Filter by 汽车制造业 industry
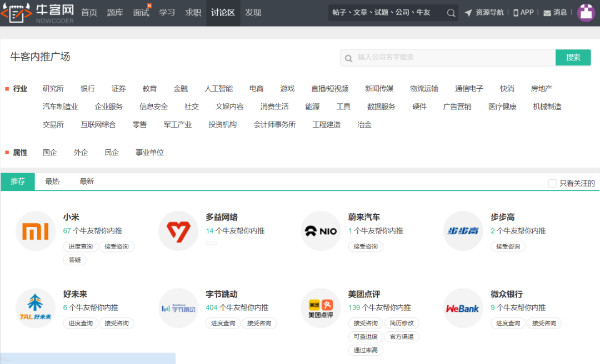The image size is (600, 364). point(60,107)
